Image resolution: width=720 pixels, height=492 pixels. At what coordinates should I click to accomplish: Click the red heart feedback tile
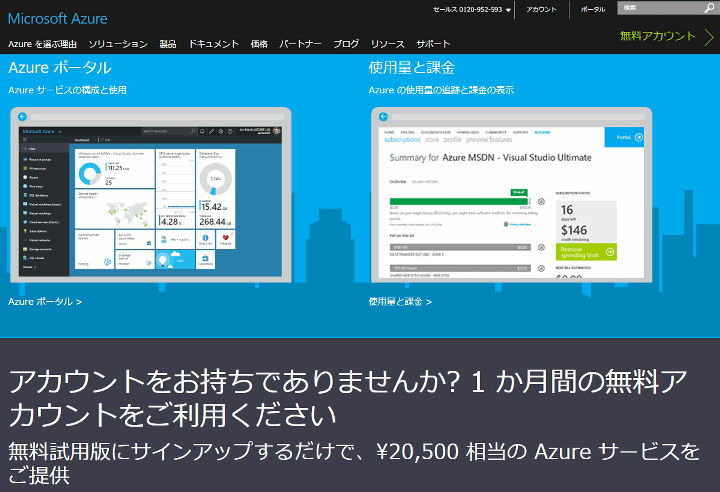225,239
